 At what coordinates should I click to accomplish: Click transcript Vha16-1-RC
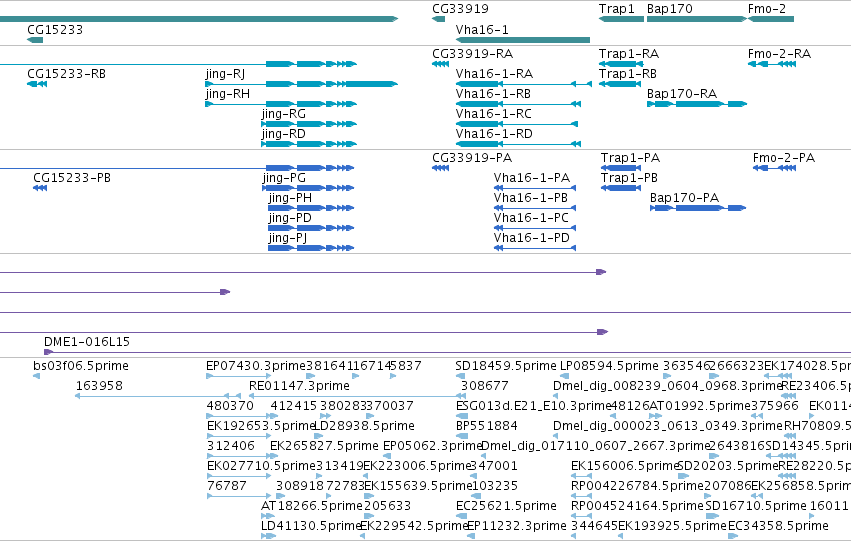coord(517,124)
